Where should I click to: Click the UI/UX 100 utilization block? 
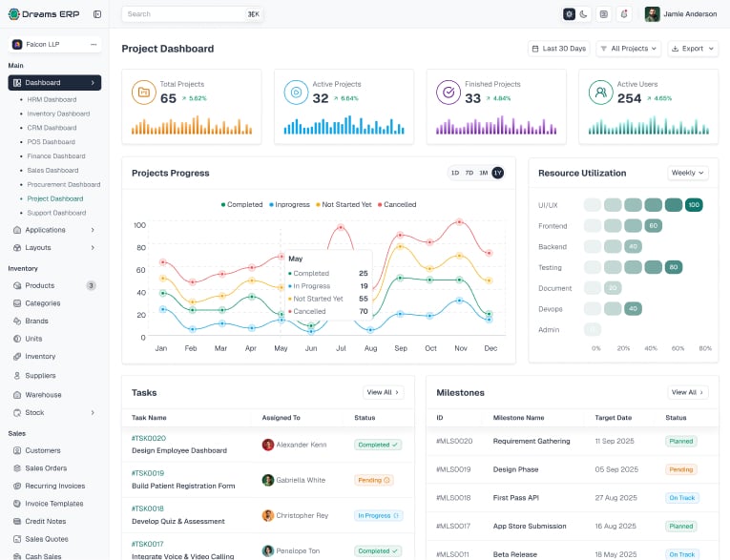point(694,205)
